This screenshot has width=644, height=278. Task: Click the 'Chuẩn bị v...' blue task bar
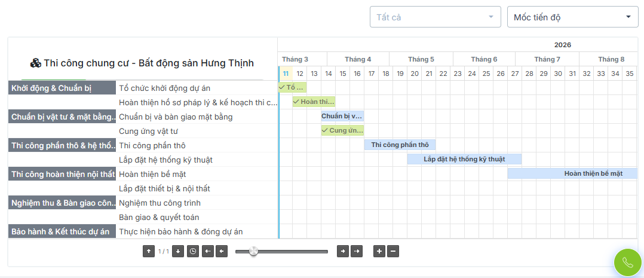click(342, 116)
